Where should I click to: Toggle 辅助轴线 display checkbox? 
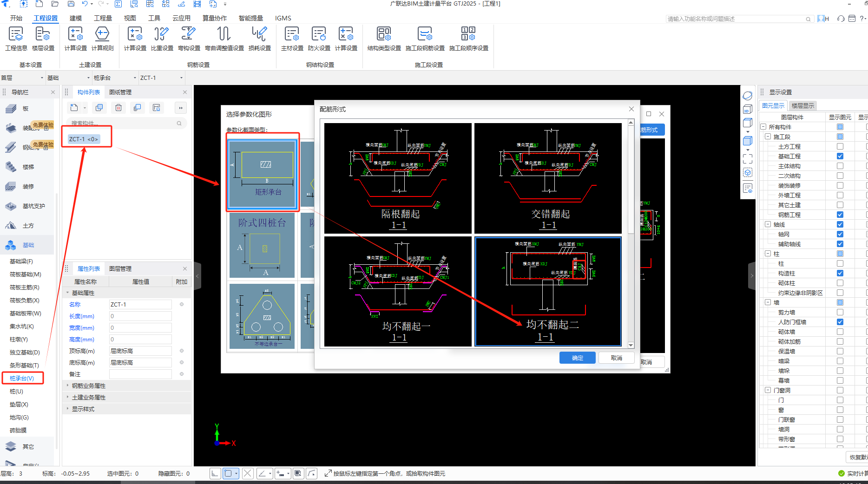tap(840, 244)
